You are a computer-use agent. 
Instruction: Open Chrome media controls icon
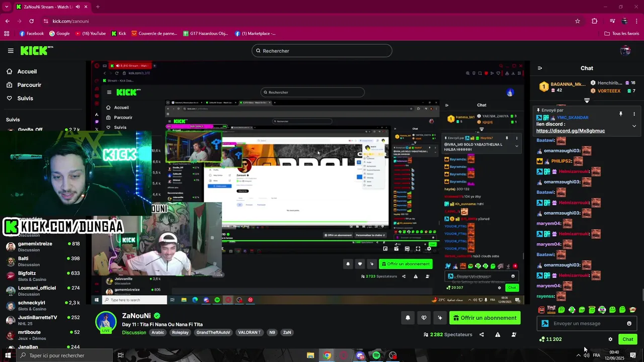pos(612,21)
